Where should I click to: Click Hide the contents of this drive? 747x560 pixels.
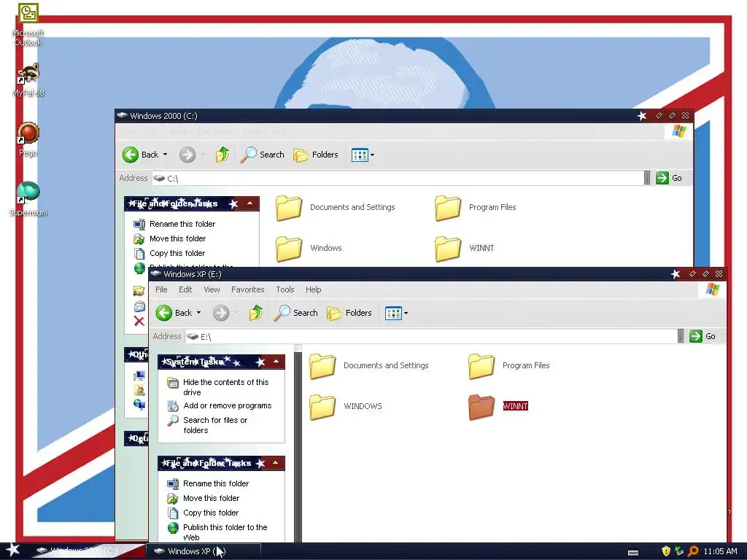(x=226, y=387)
